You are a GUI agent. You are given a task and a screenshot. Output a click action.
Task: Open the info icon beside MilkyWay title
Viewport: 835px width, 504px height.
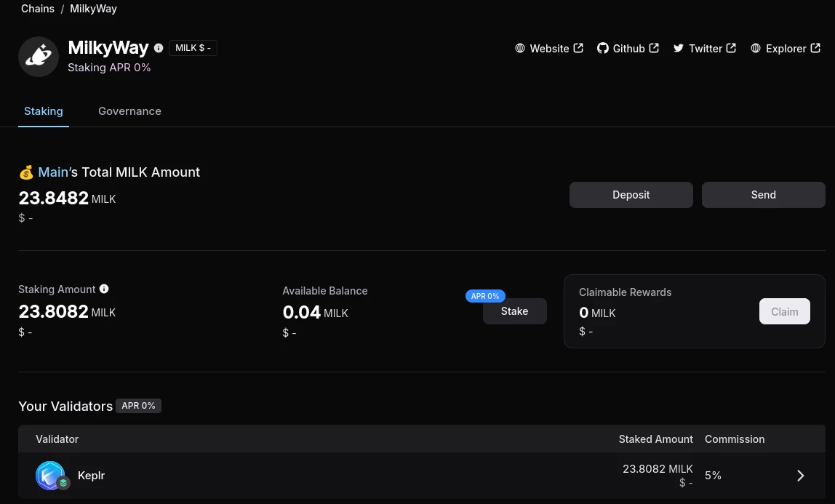point(159,48)
